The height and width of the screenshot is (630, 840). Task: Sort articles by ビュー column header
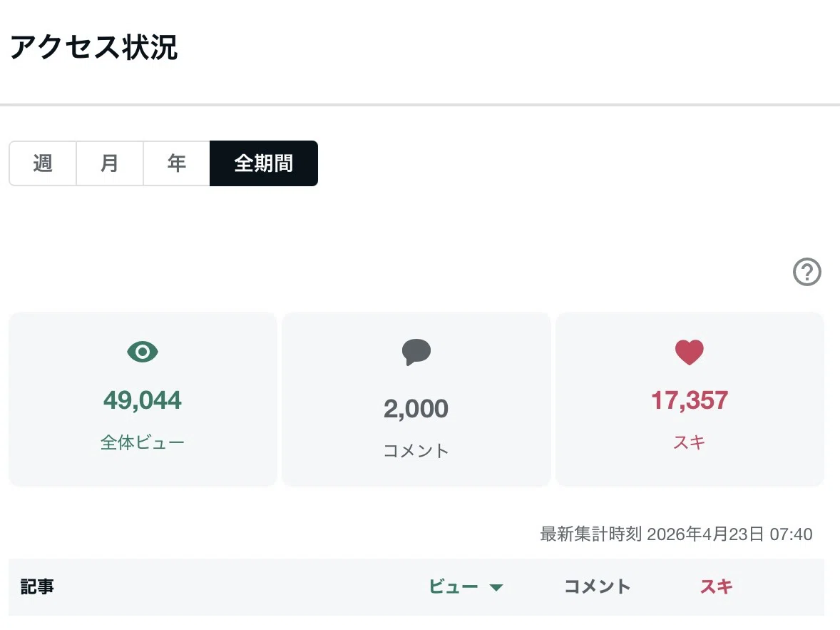pos(454,586)
